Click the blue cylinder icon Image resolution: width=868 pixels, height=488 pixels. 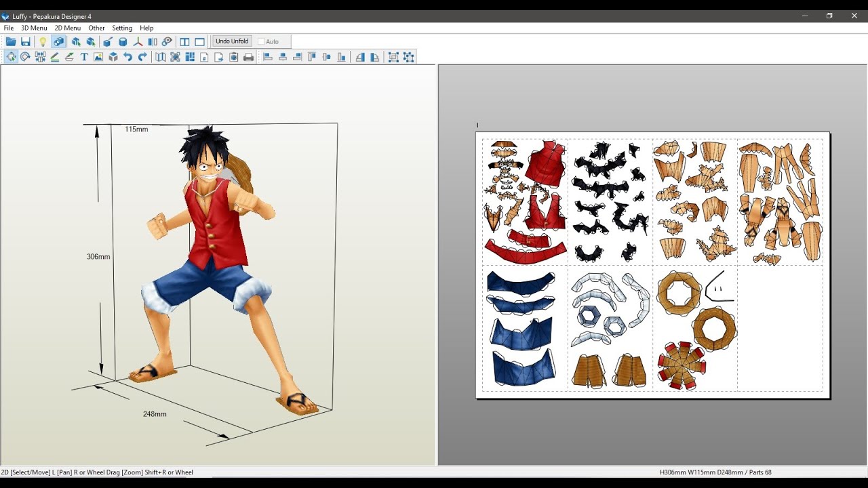[123, 41]
